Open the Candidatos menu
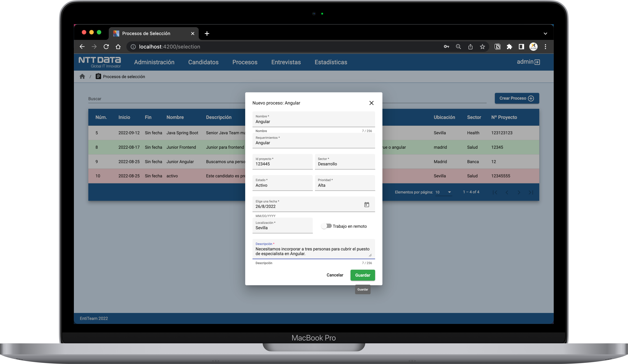628x364 pixels. [x=203, y=62]
